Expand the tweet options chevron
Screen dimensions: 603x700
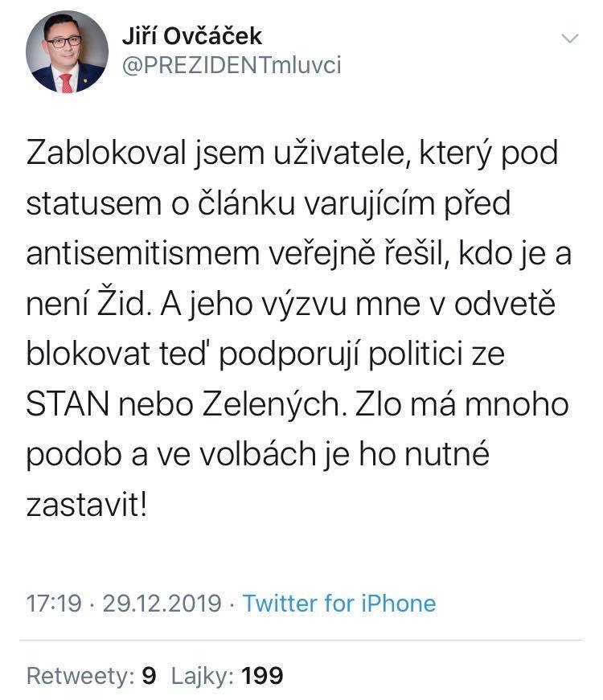coord(570,39)
